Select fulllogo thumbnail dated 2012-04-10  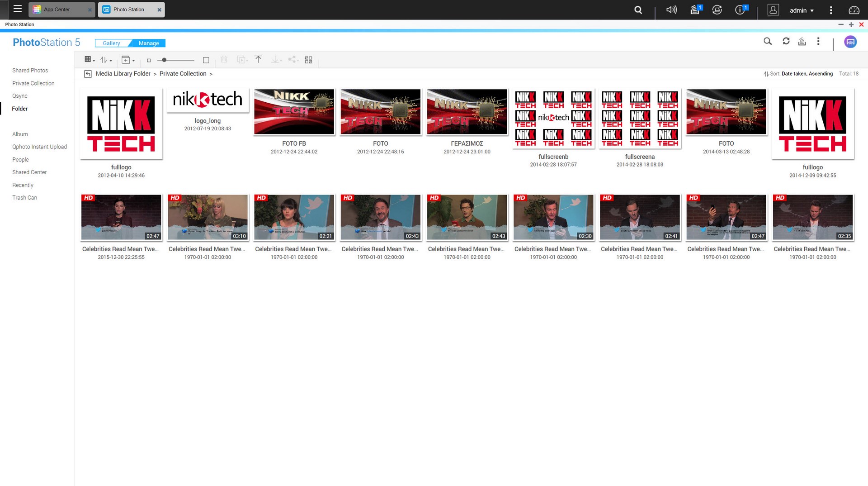(121, 124)
